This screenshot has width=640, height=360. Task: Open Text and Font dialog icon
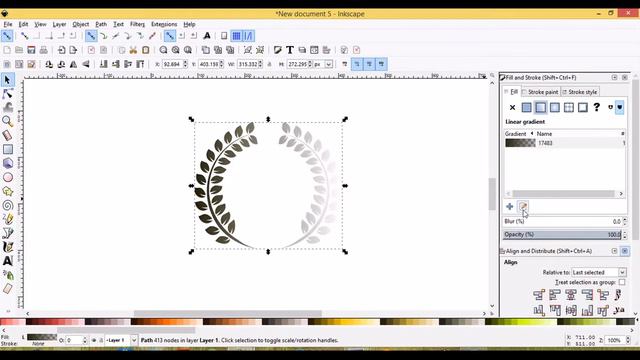pos(289,50)
